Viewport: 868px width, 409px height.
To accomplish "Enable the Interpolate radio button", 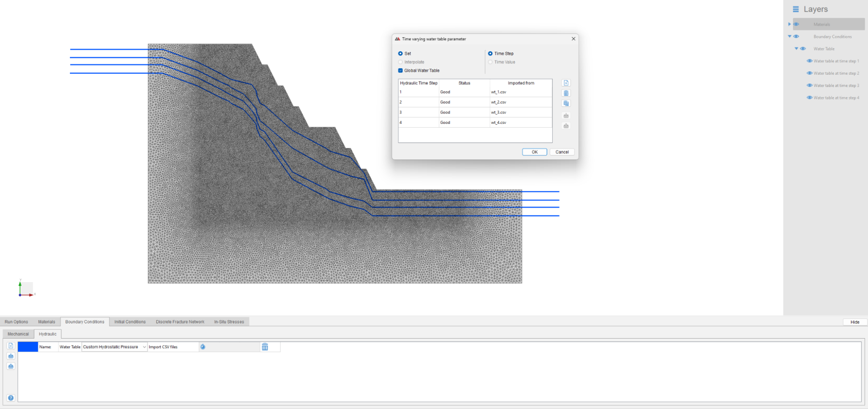I will pos(400,62).
